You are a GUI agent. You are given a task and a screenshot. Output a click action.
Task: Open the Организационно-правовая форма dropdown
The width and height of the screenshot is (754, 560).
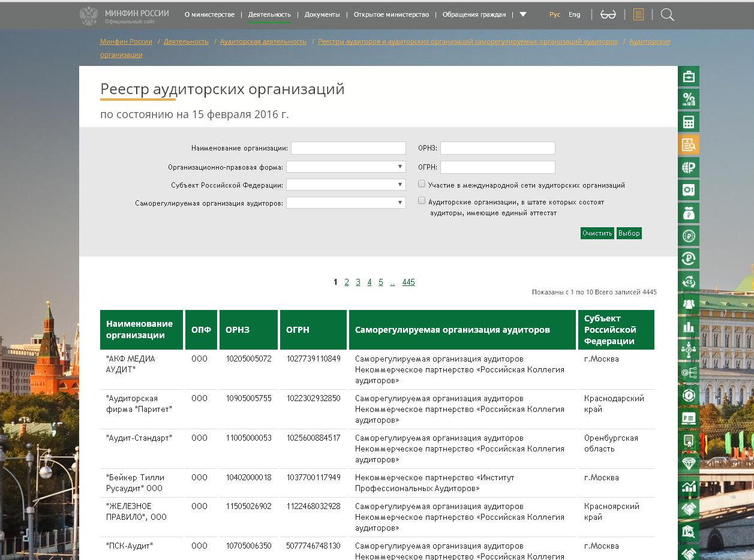click(x=346, y=167)
